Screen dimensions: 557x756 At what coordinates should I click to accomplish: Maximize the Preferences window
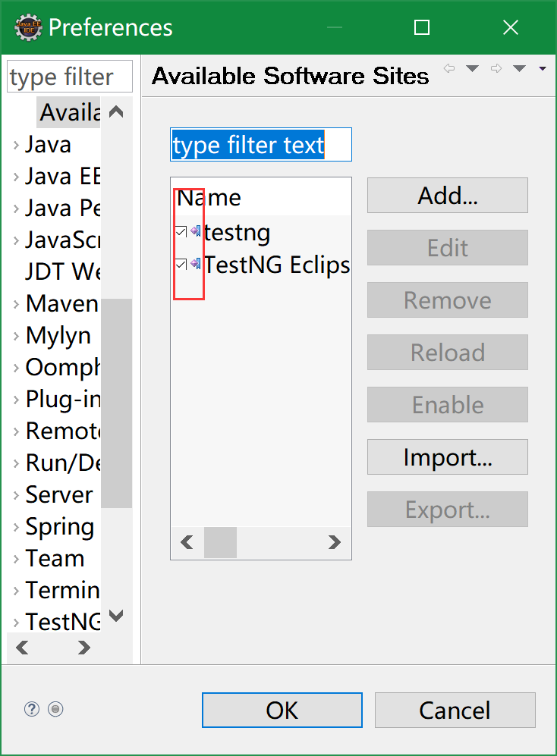[x=422, y=27]
